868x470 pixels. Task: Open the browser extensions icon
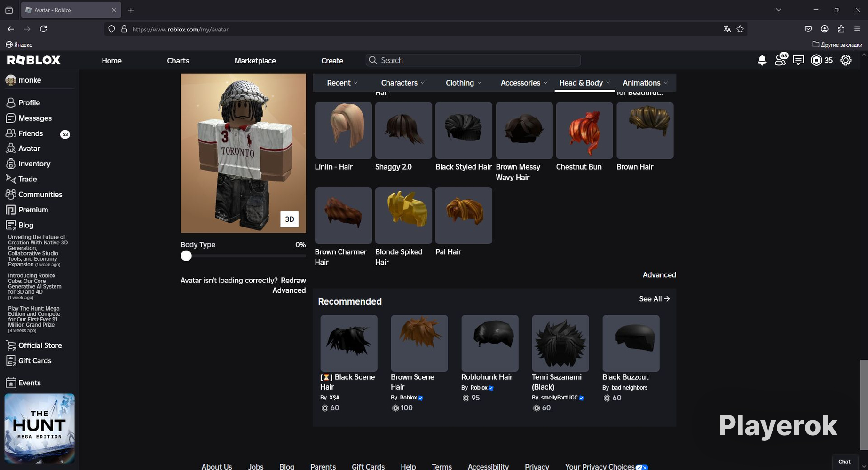click(x=841, y=29)
